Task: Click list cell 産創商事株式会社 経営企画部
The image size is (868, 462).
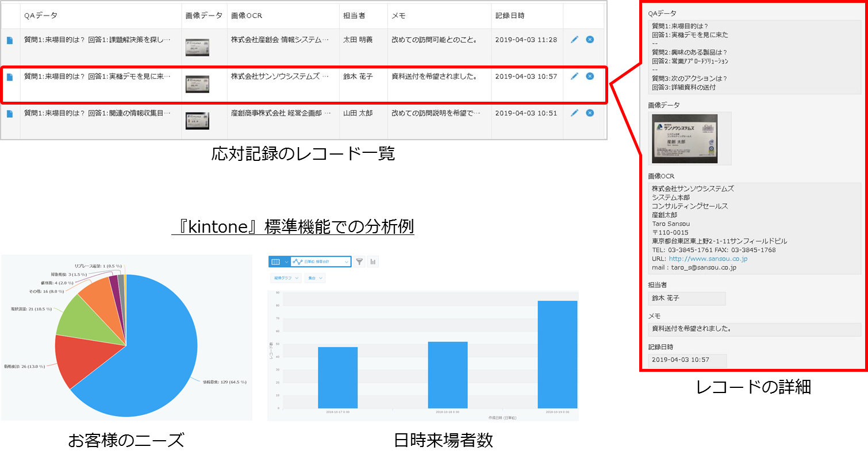Action: [x=281, y=113]
